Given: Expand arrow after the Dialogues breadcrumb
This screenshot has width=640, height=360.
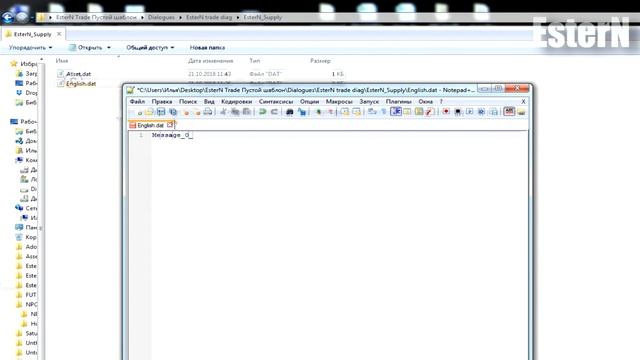Looking at the screenshot, I should (x=180, y=18).
